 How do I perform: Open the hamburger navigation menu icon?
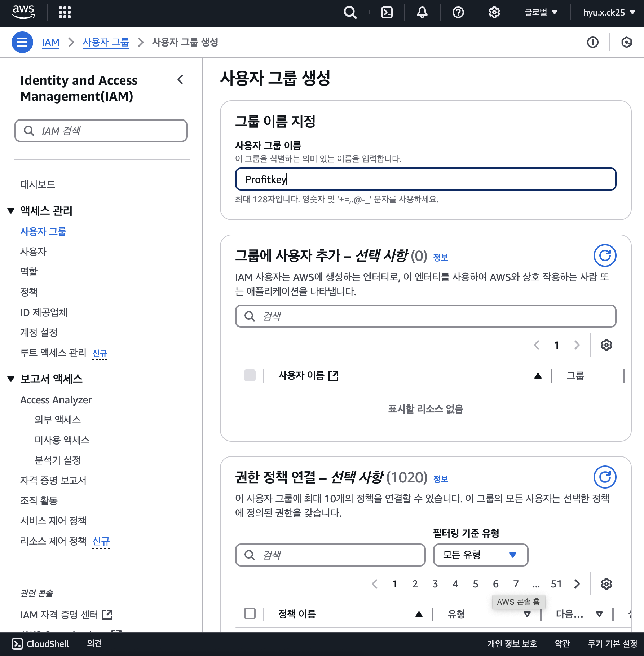pos(22,42)
